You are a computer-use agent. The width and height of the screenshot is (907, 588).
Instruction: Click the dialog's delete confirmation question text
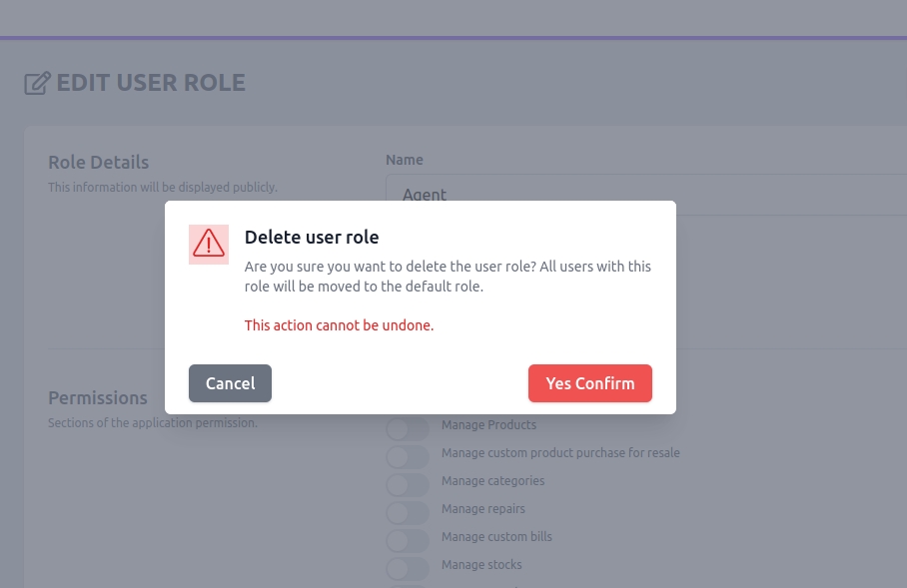(448, 277)
